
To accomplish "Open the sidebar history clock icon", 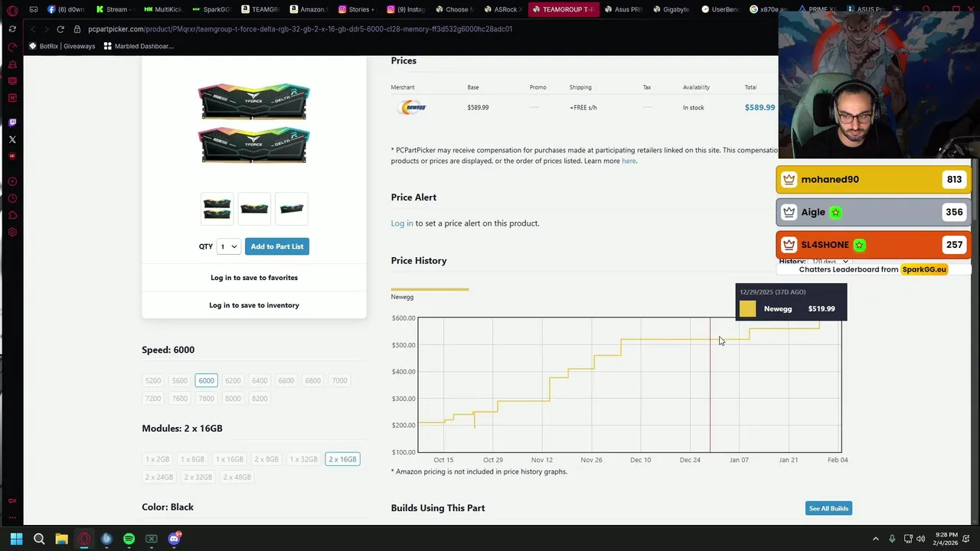I will [x=12, y=198].
